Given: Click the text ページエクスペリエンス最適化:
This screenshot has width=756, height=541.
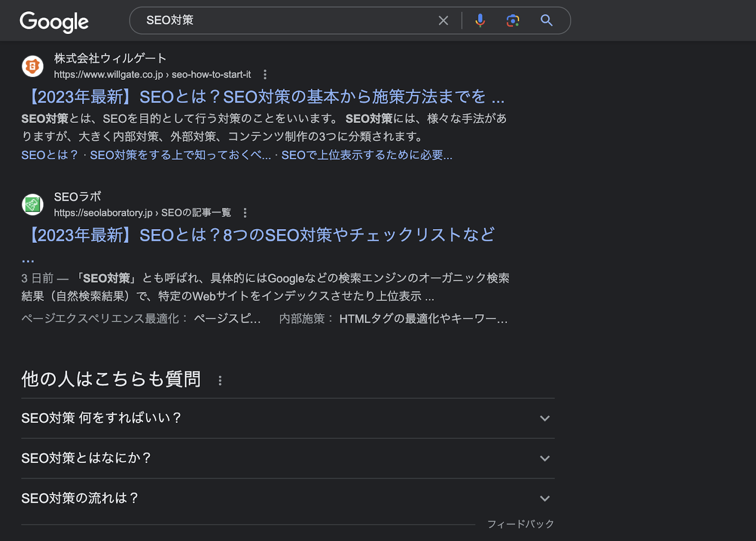Looking at the screenshot, I should click(104, 319).
